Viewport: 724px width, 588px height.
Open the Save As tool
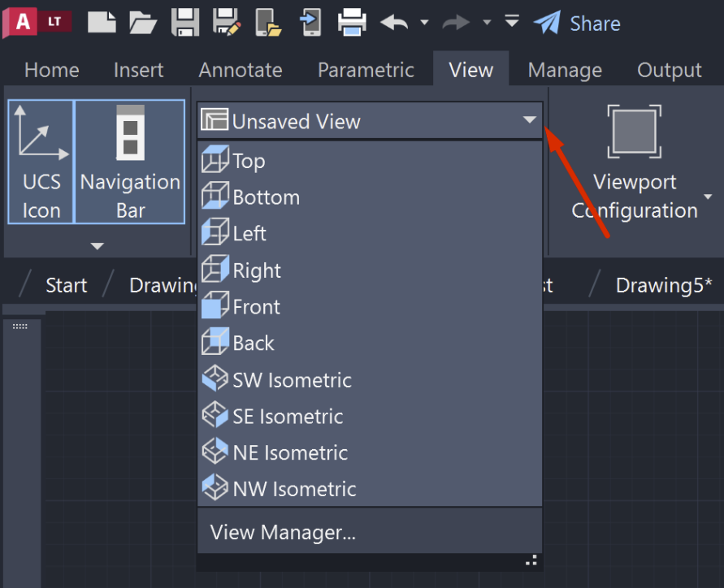[228, 23]
